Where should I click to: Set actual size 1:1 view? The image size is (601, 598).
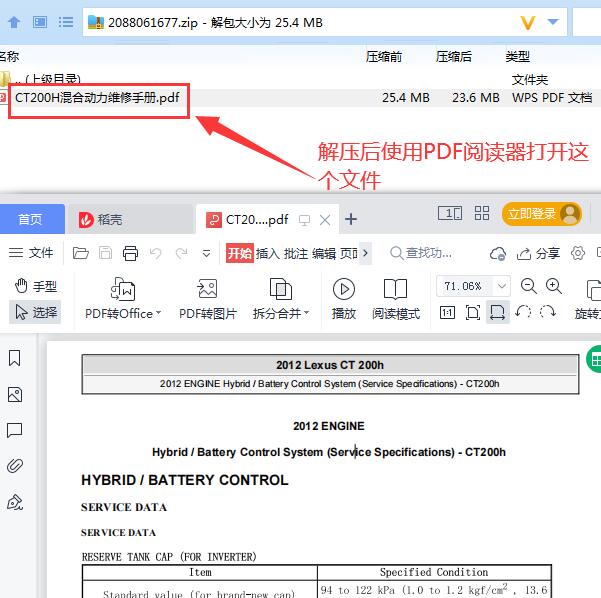tap(447, 313)
